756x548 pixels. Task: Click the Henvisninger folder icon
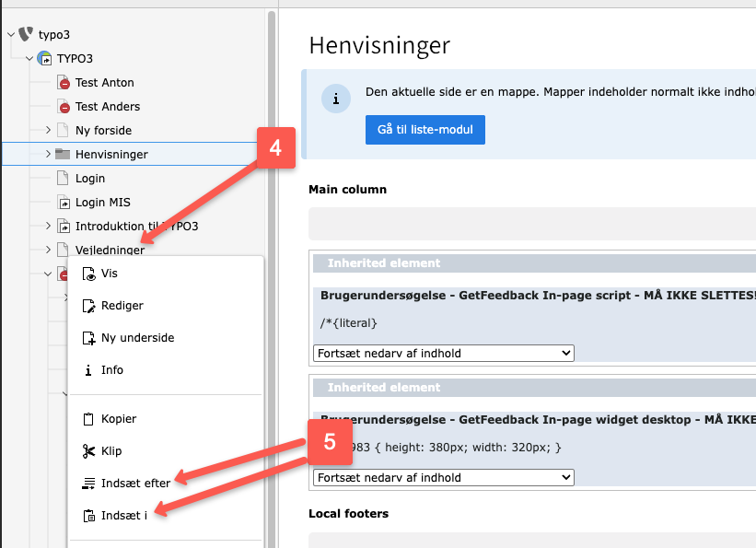63,155
